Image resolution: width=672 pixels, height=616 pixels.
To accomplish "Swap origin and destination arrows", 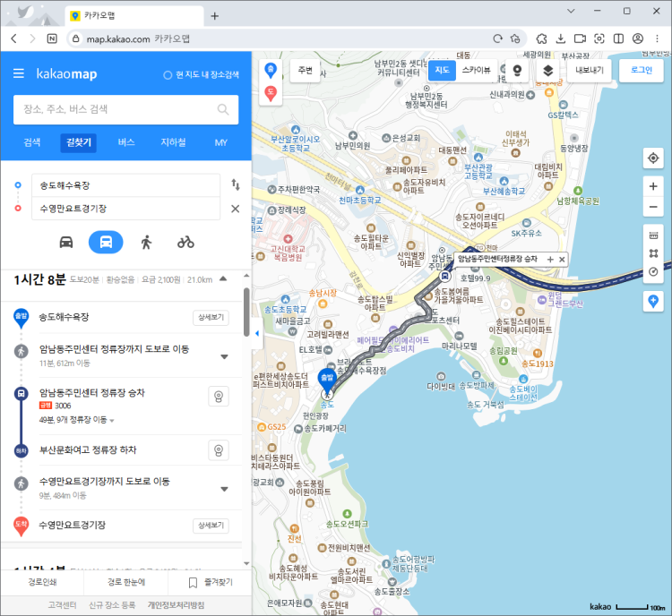I will pyautogui.click(x=236, y=184).
